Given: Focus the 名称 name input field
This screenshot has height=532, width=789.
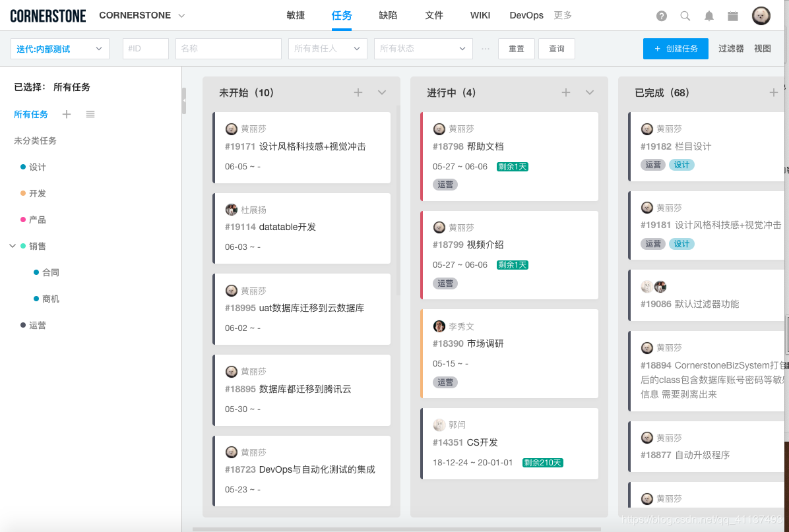Looking at the screenshot, I should pos(228,49).
